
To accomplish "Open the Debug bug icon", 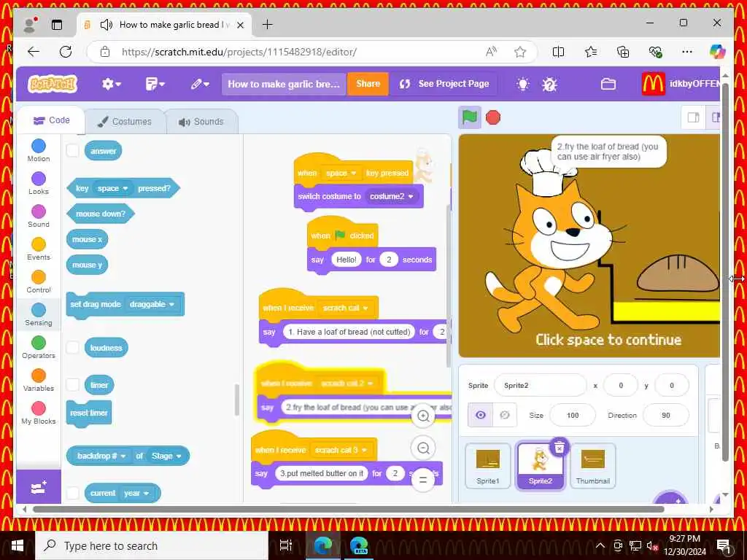I will click(549, 85).
